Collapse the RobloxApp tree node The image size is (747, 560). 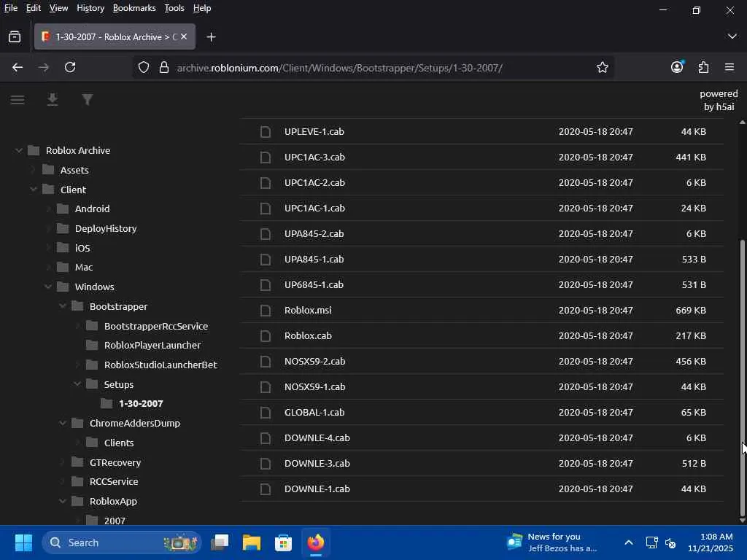pos(63,501)
